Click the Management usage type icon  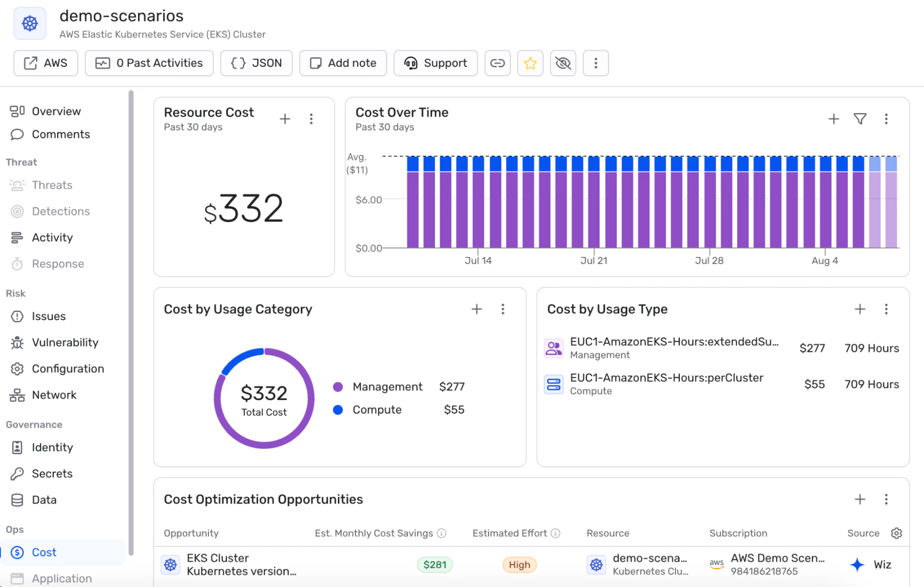554,348
